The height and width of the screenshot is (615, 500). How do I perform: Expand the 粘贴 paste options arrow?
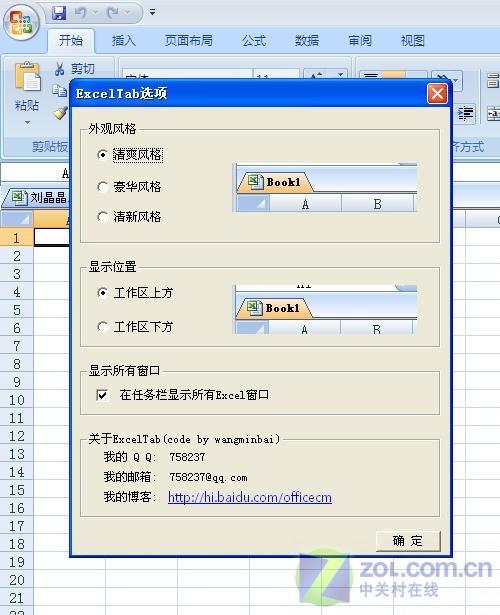coord(27,122)
